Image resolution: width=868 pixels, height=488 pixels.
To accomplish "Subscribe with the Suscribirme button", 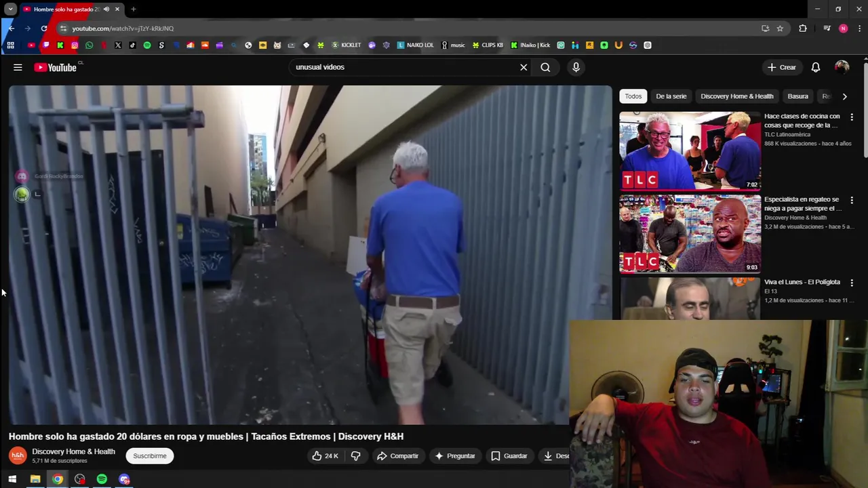I will (x=150, y=456).
